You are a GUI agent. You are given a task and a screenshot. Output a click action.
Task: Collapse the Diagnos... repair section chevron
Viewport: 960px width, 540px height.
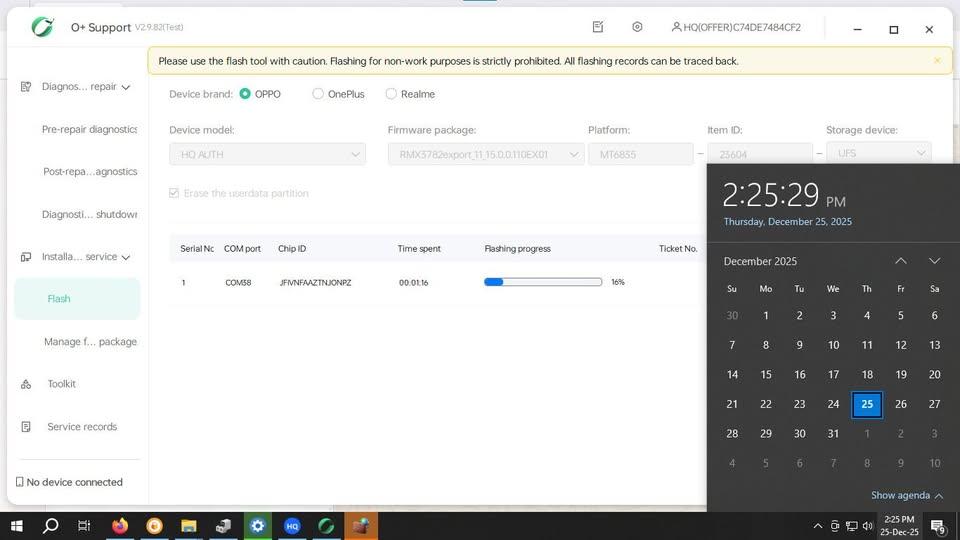126,87
